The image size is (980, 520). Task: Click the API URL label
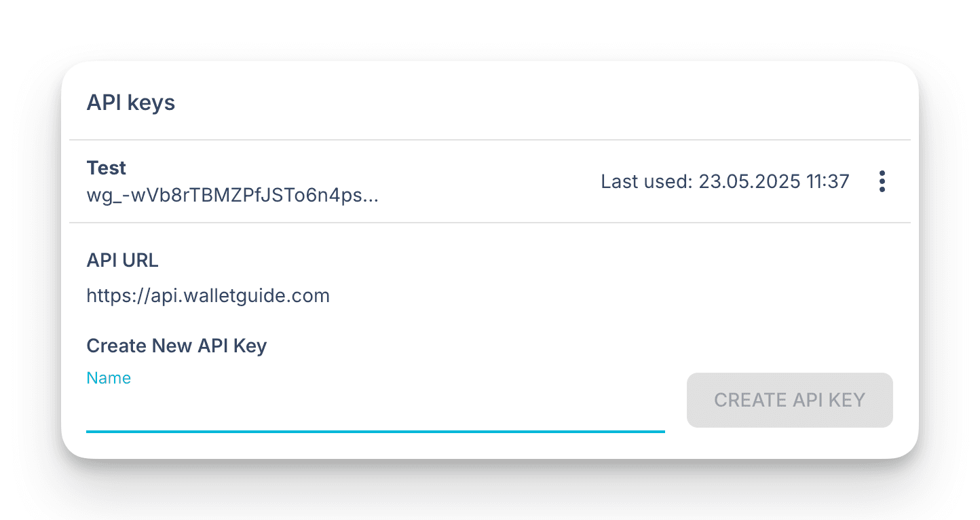122,260
